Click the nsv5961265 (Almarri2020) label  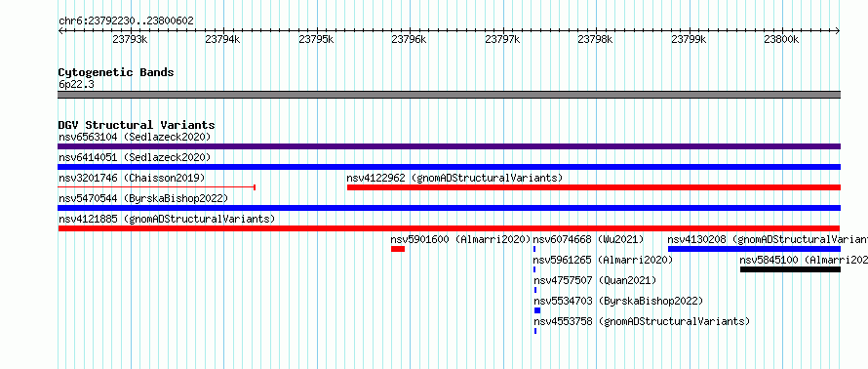[603, 260]
